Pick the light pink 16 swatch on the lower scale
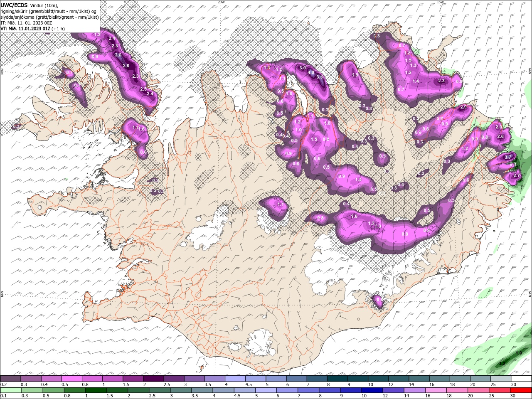This screenshot has width=532, height=399. (x=436, y=390)
